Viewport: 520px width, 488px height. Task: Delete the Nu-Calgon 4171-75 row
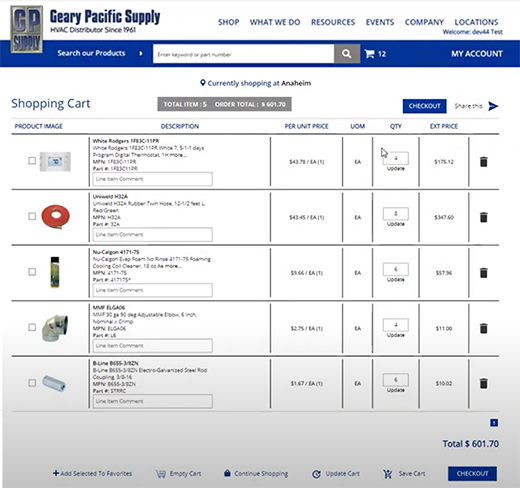(x=484, y=273)
